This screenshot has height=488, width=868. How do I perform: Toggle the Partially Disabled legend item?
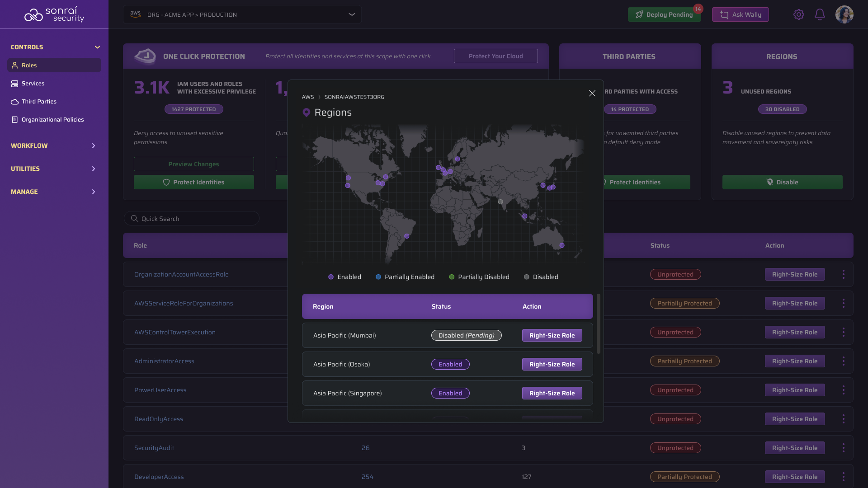point(479,277)
